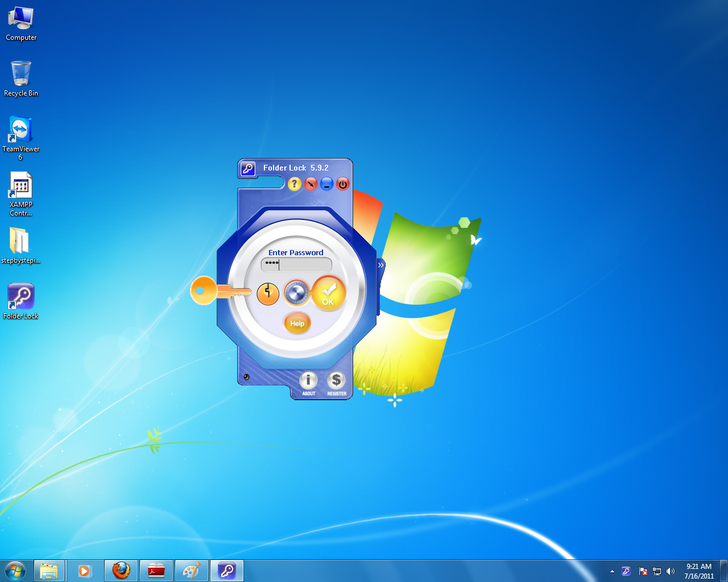The width and height of the screenshot is (728, 582).
Task: Click the orange Help button
Action: [297, 323]
